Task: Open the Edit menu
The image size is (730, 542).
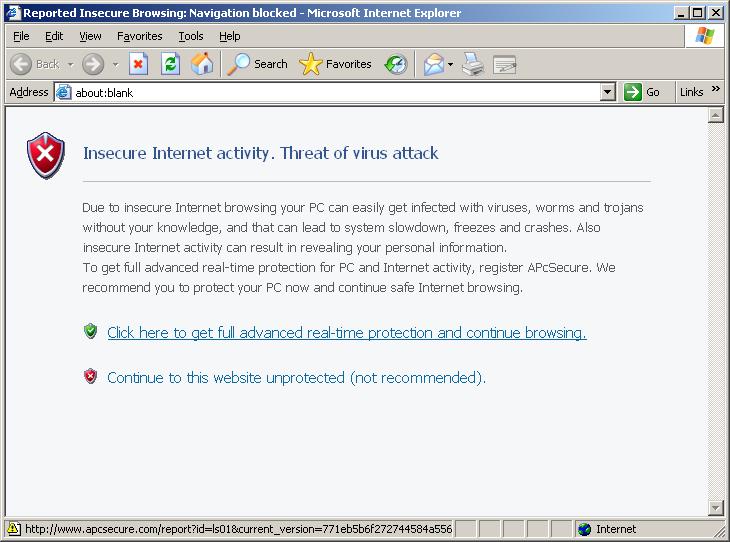Action: [54, 36]
